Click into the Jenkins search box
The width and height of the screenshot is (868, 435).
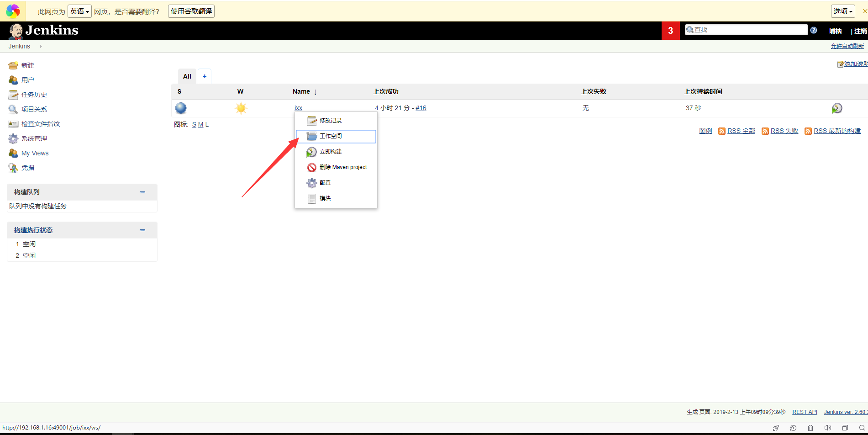[x=749, y=30]
